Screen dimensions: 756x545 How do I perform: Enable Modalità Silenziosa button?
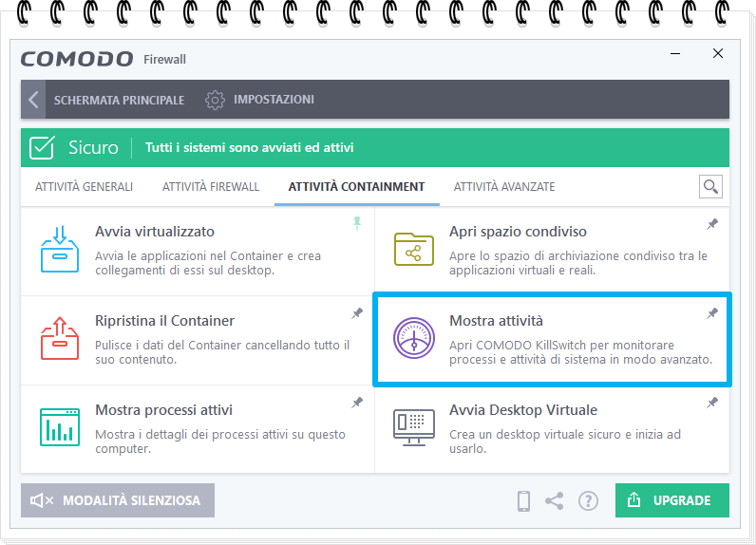click(x=118, y=500)
